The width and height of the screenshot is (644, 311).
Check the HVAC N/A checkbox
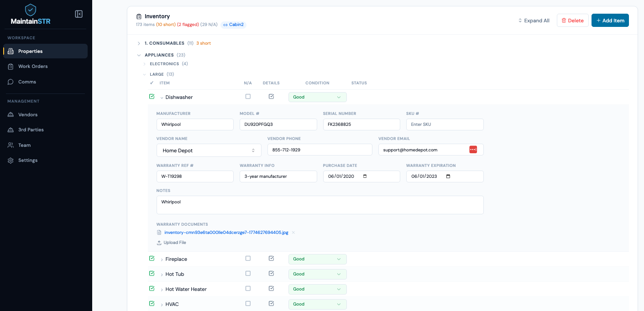248,303
